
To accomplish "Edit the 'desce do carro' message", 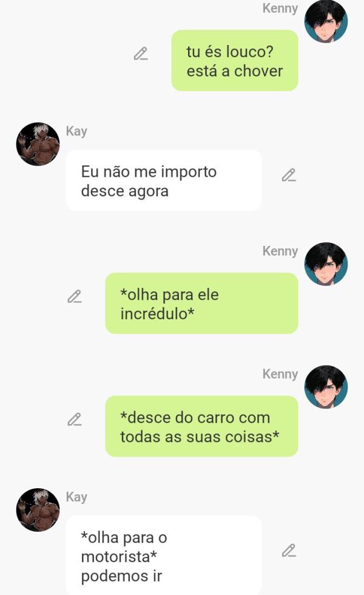I will click(74, 420).
